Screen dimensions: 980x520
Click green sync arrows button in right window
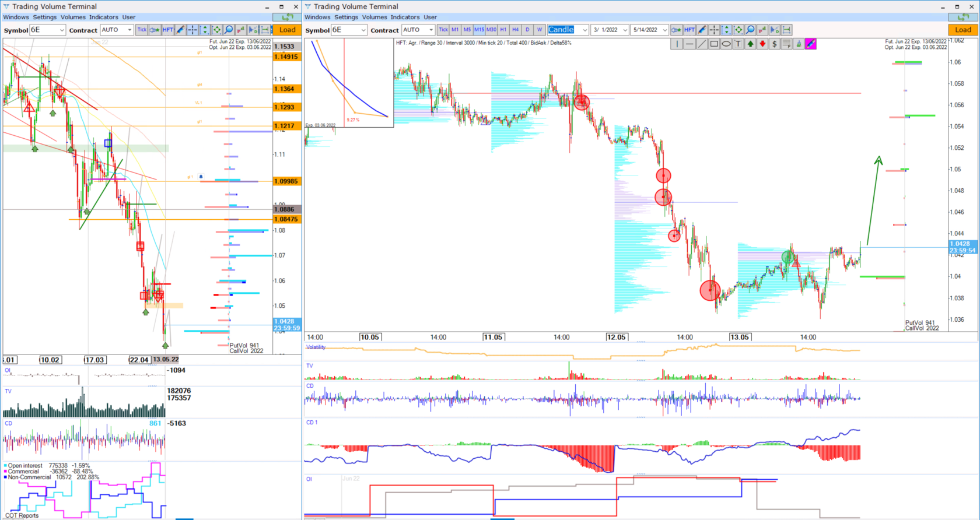(963, 17)
